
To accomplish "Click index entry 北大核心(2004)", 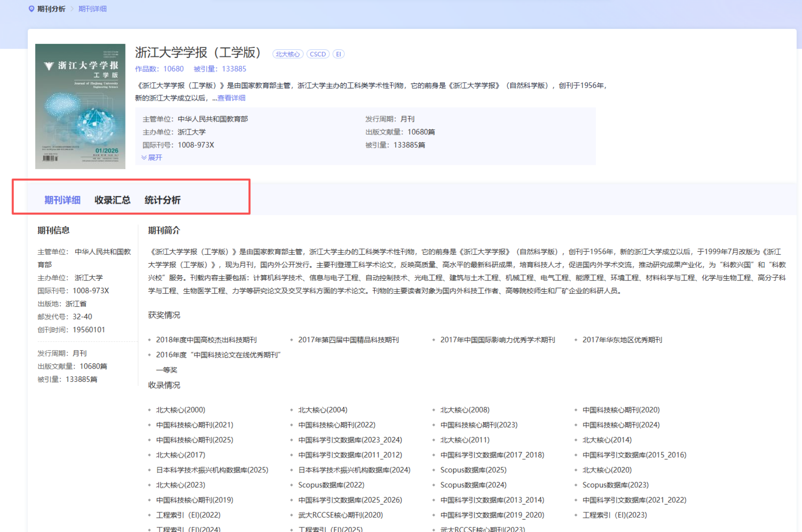I will (323, 410).
